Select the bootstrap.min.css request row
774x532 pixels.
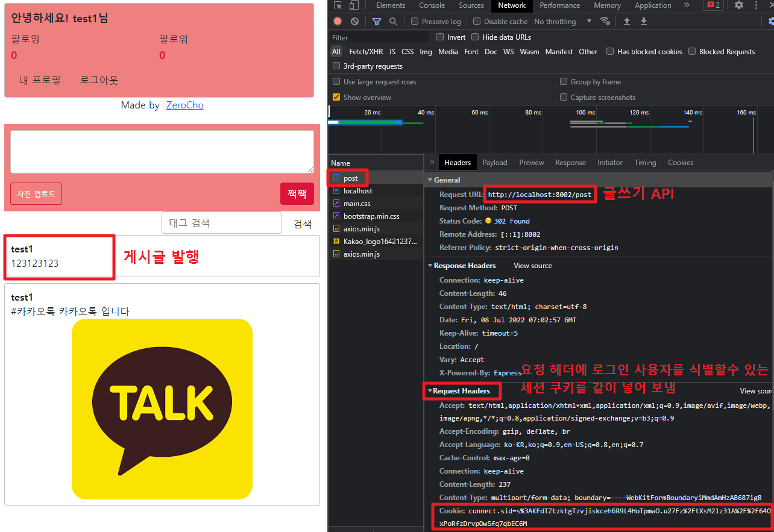point(376,216)
